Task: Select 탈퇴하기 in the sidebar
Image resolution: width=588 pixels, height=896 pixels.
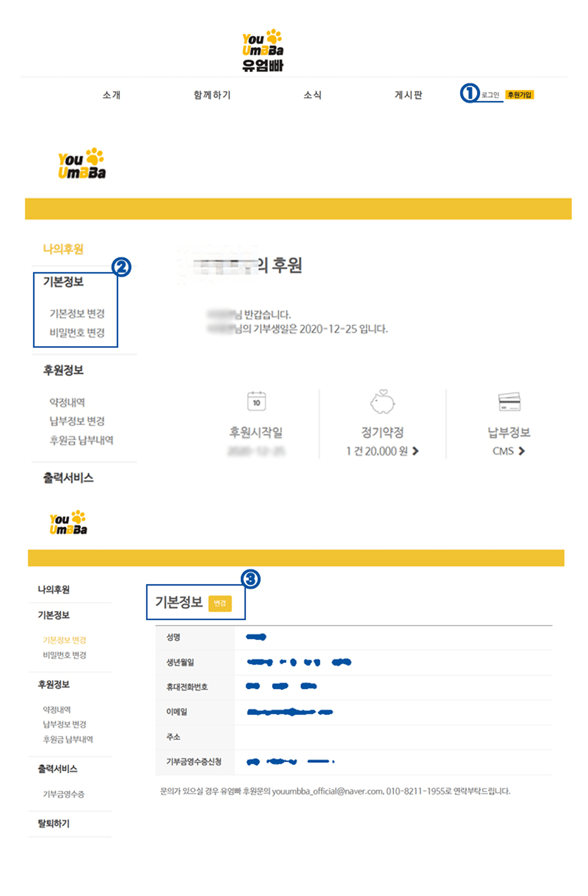Action: [x=54, y=823]
